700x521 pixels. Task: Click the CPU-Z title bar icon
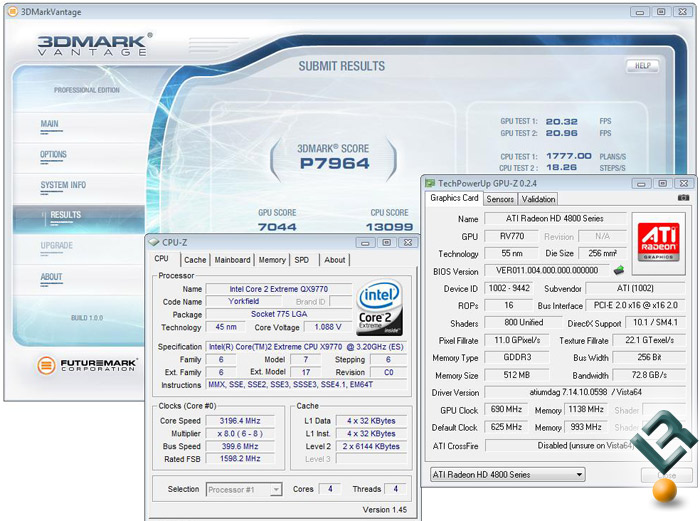pos(154,242)
